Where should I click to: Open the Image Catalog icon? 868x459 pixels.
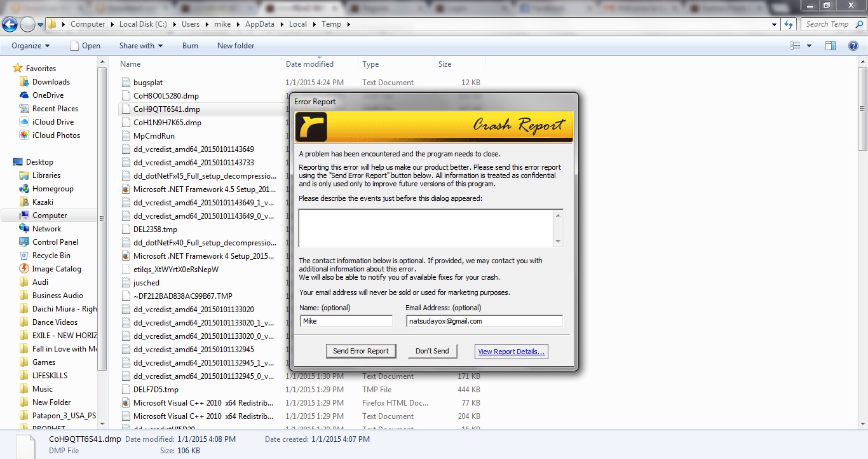pyautogui.click(x=24, y=269)
